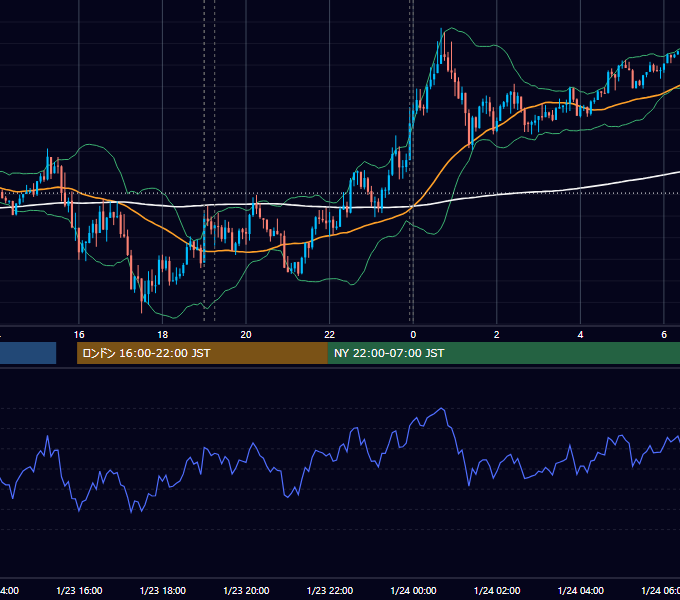Click the hour 4 axis label
Image resolution: width=680 pixels, height=600 pixels.
[580, 334]
